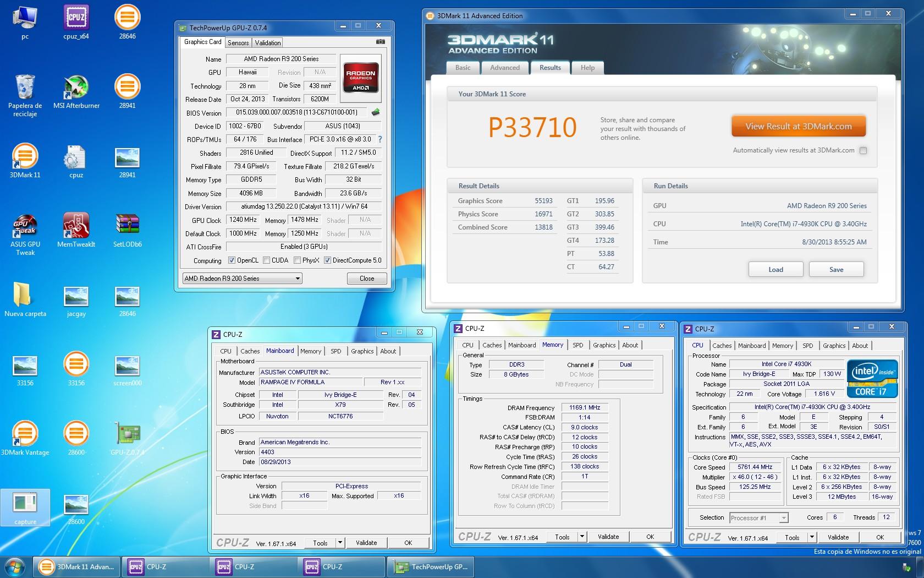Toggle the OpenCL checkbox
The width and height of the screenshot is (924, 578).
pyautogui.click(x=232, y=260)
